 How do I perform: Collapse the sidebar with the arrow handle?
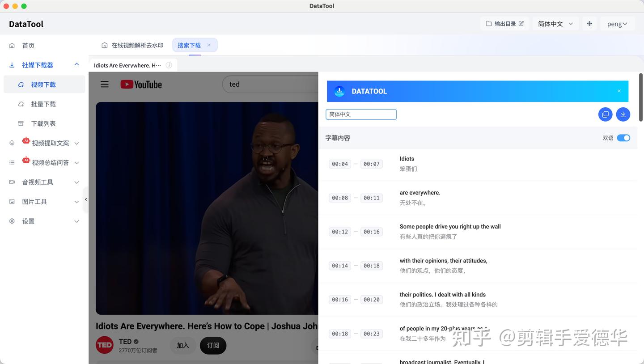pos(86,199)
